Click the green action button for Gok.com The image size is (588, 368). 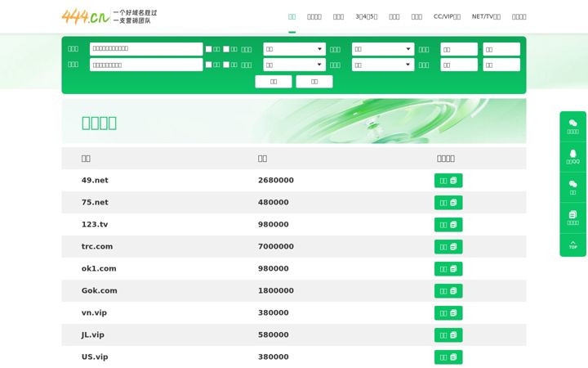pos(448,291)
